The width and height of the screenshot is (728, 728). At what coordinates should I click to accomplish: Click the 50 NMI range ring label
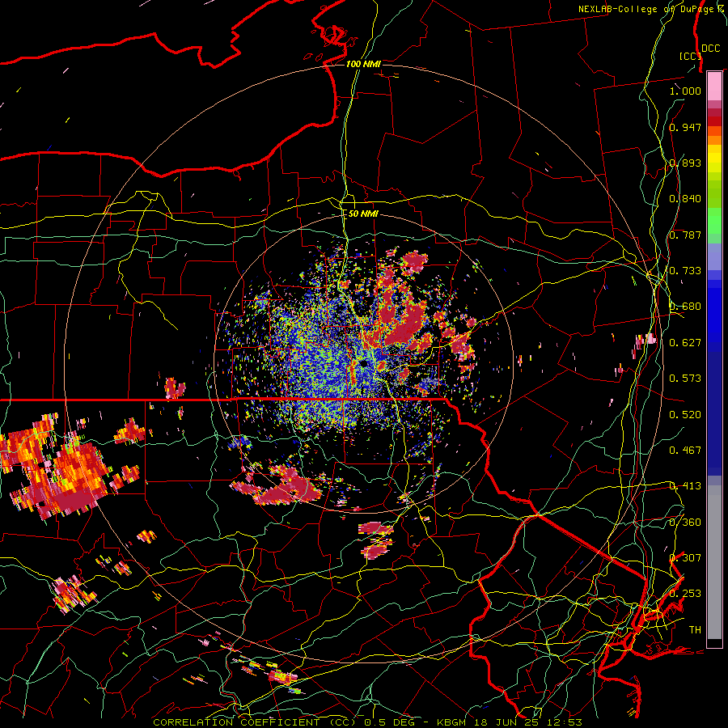(x=363, y=214)
